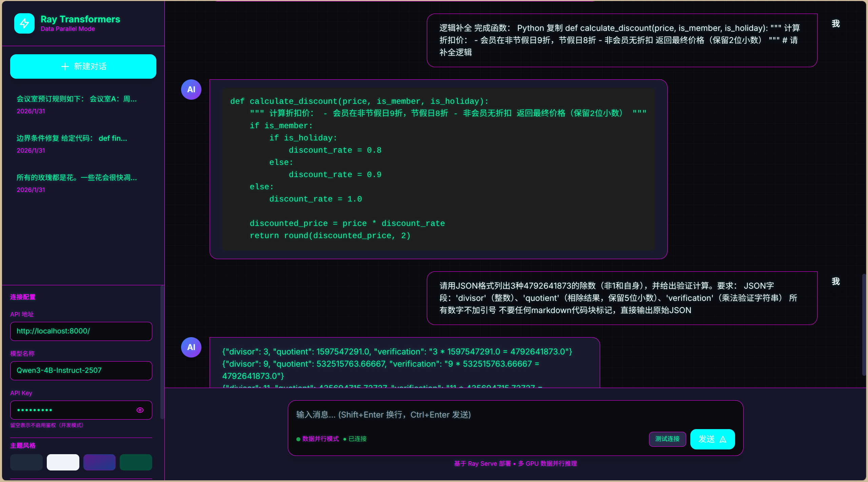Click the first AI avatar icon
This screenshot has height=482, width=868.
click(x=191, y=90)
